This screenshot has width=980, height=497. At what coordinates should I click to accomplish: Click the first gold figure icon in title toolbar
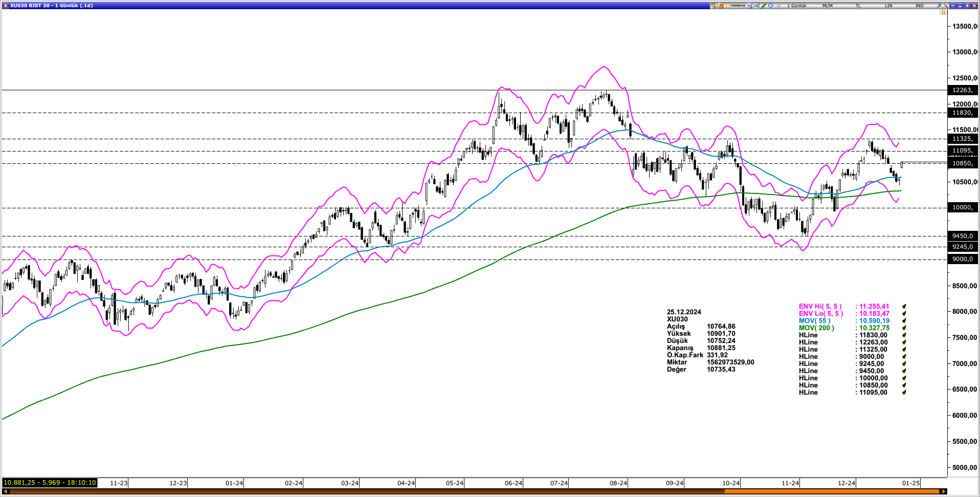pos(714,6)
